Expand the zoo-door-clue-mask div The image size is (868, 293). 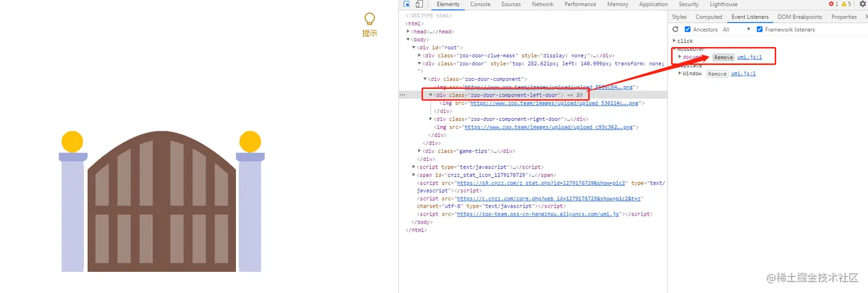pos(420,56)
